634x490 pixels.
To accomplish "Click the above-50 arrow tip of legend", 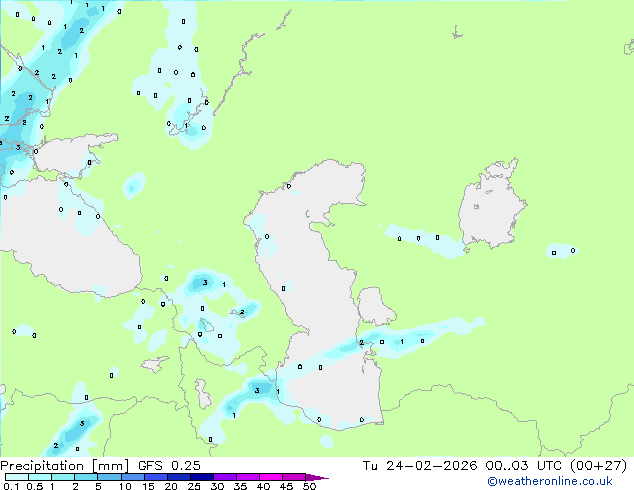I will coord(317,477).
